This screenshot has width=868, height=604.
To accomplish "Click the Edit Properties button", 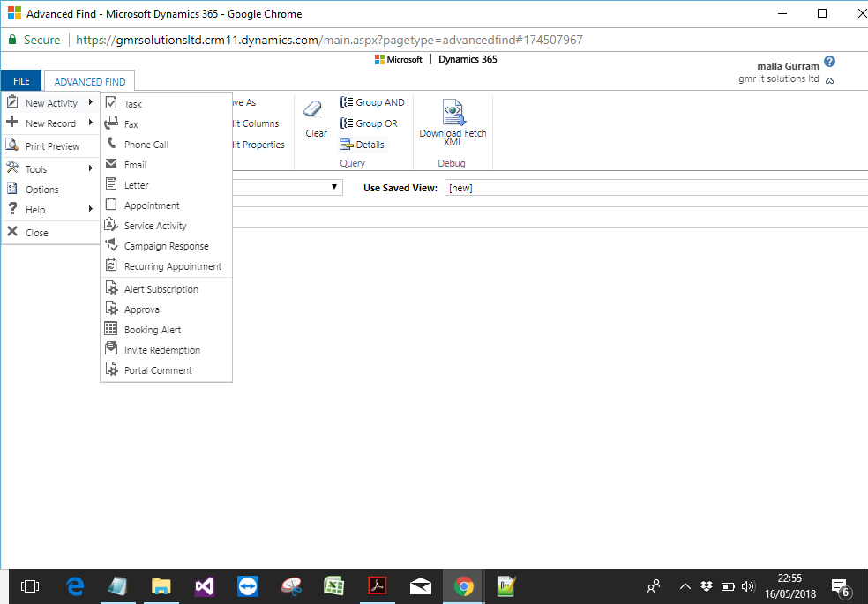I will point(258,145).
